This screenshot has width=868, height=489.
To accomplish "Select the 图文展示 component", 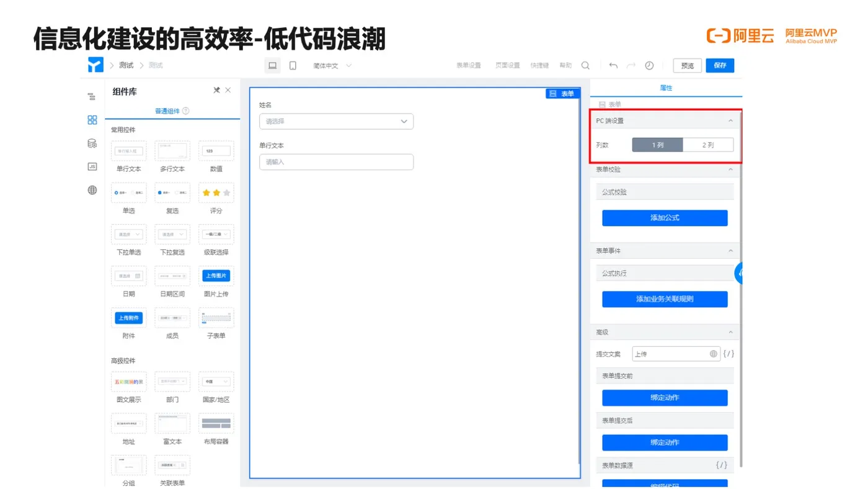I will (x=129, y=388).
